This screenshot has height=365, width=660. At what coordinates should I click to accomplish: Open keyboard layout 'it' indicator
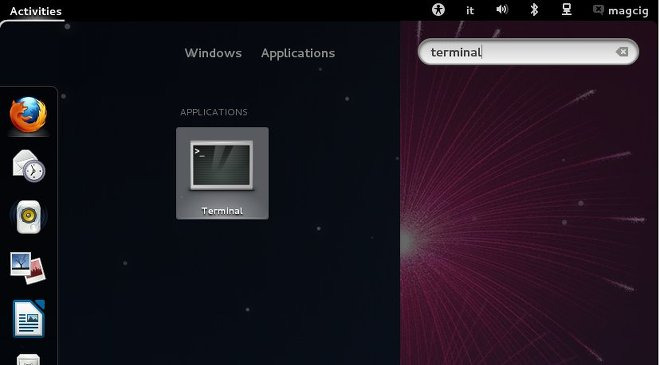pos(470,11)
